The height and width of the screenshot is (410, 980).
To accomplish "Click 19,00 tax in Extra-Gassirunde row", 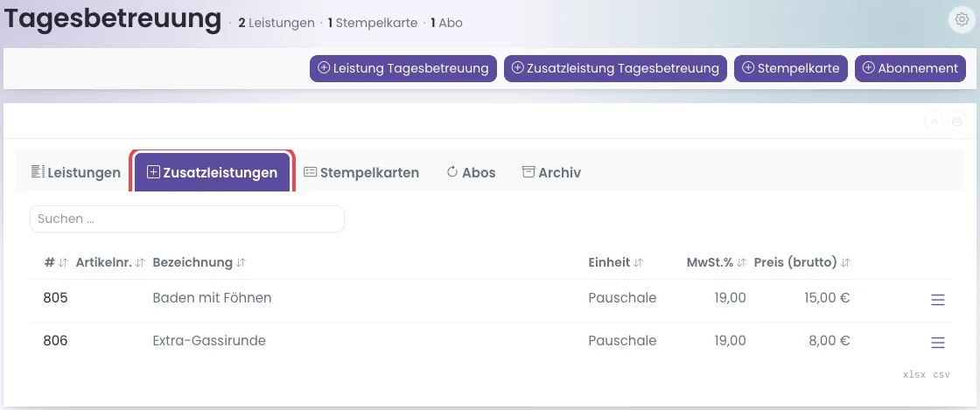I will pyautogui.click(x=730, y=341).
